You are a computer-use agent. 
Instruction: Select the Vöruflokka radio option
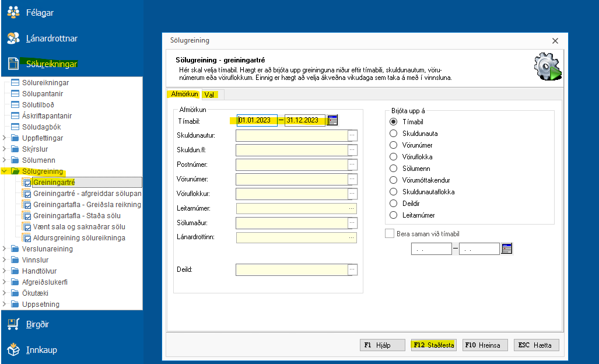pos(393,157)
